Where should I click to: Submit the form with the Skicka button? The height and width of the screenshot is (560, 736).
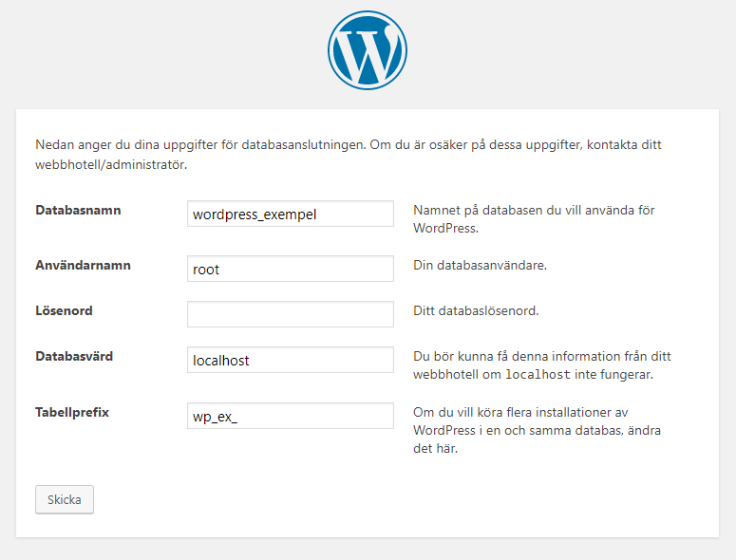point(65,499)
